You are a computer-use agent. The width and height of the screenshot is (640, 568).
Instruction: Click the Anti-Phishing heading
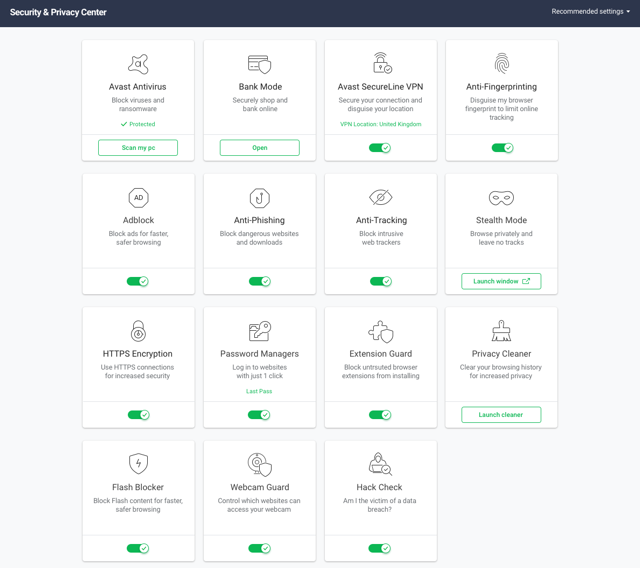(259, 220)
